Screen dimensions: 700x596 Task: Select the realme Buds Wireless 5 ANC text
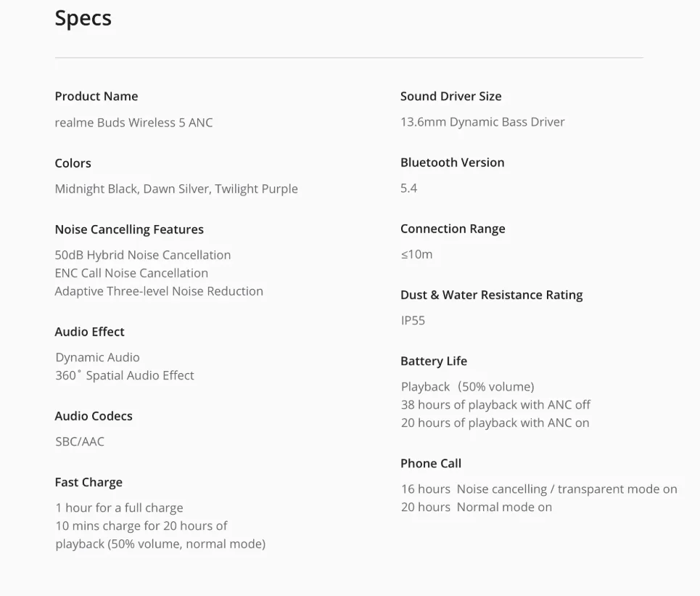point(134,123)
